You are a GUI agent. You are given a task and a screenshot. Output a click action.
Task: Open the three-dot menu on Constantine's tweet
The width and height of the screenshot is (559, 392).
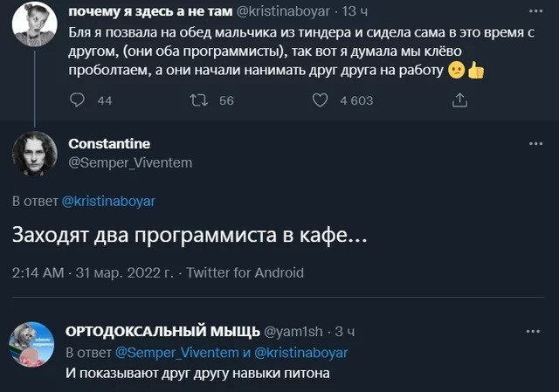click(x=533, y=141)
